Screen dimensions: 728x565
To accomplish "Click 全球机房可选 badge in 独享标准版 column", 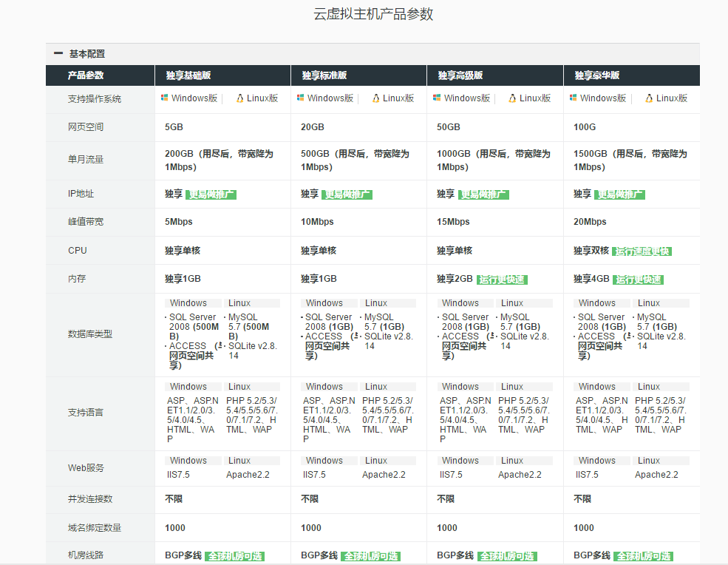I will (x=370, y=556).
